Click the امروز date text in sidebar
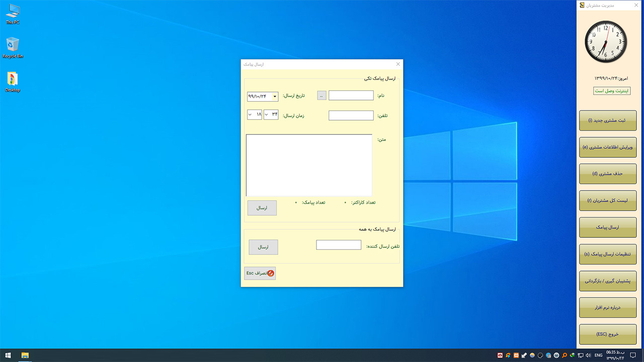Screen dimensions: 644x362 click(611, 78)
